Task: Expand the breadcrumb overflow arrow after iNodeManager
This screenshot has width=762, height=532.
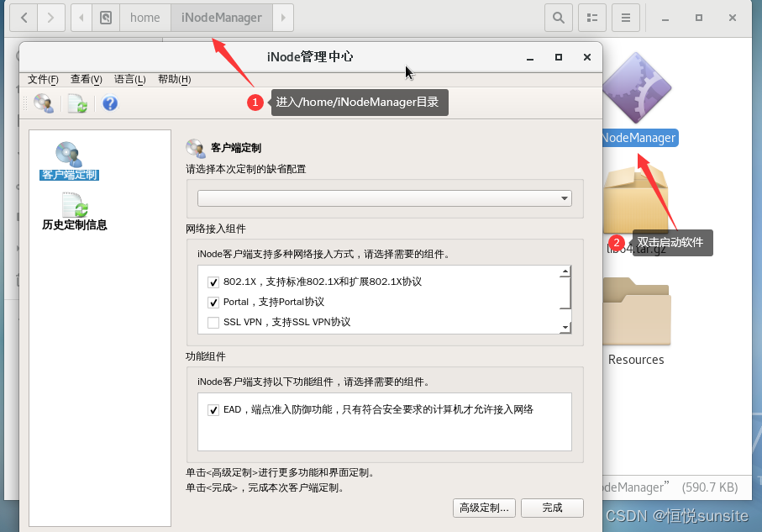Action: pos(283,17)
